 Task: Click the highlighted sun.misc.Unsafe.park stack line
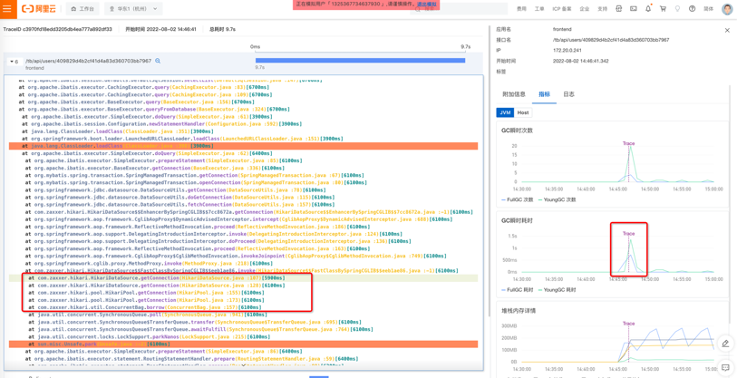coord(243,344)
